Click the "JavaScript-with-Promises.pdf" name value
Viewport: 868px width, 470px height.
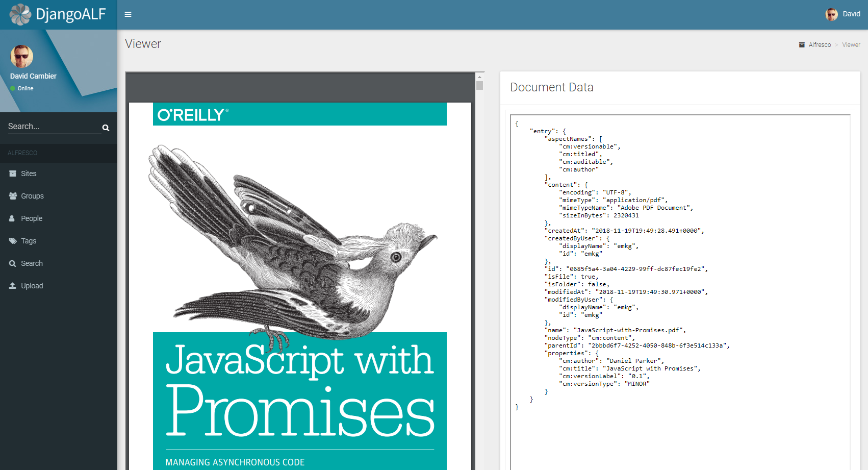tap(629, 330)
